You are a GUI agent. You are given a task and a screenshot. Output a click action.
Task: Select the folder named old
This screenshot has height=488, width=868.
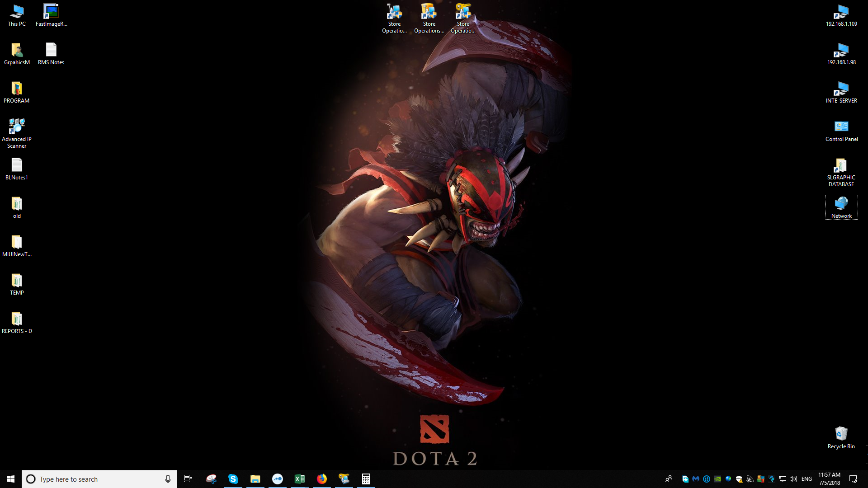[x=17, y=207]
